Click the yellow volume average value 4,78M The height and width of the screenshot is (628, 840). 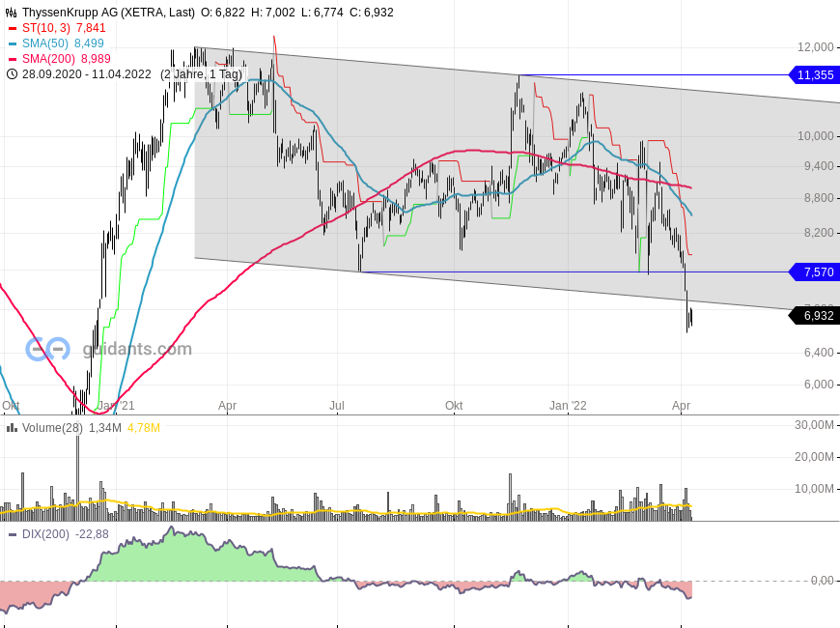[x=144, y=427]
